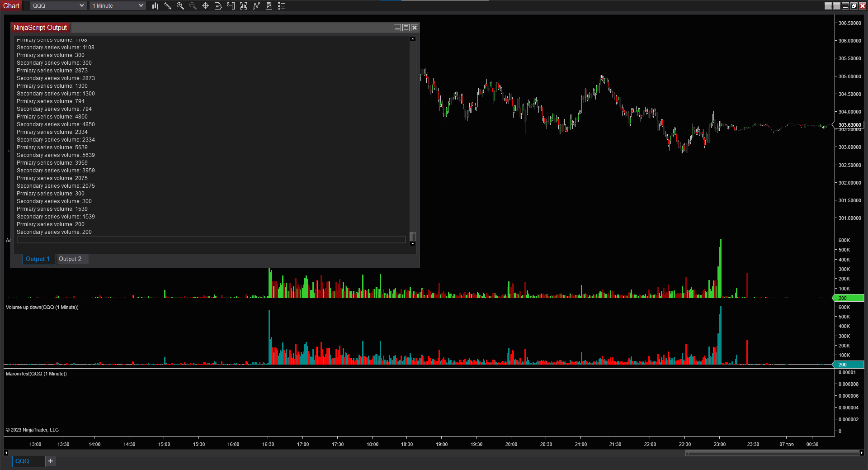
Task: Minimize the NinjaScript Output window
Action: [x=397, y=28]
